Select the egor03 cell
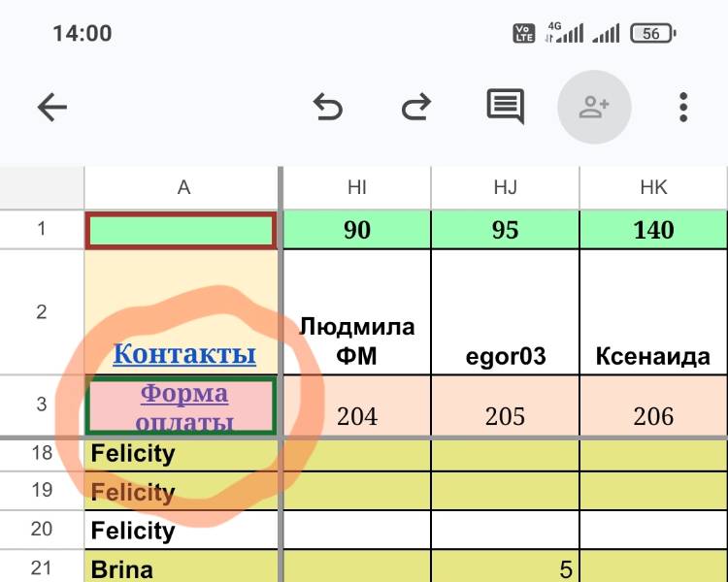The height and width of the screenshot is (582, 728). [x=505, y=312]
